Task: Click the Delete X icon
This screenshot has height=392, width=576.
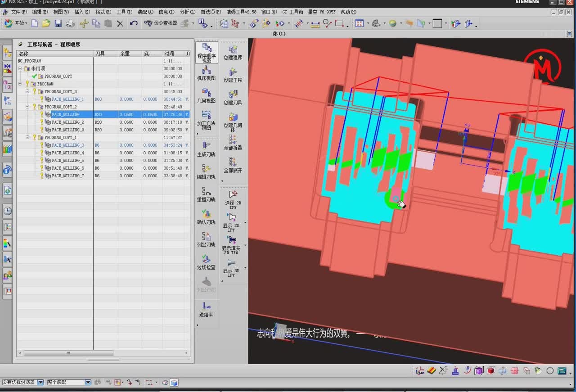Action: click(120, 23)
